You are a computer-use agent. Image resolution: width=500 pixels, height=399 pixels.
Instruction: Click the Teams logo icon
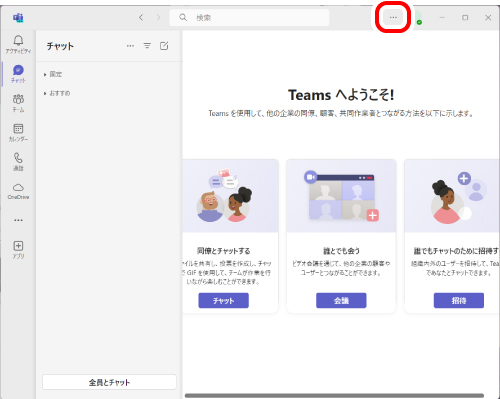click(x=18, y=17)
